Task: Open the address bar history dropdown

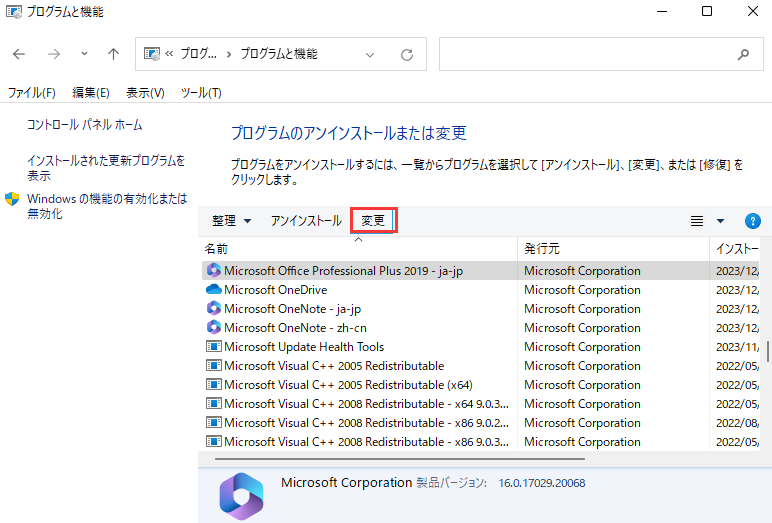Action: (370, 55)
